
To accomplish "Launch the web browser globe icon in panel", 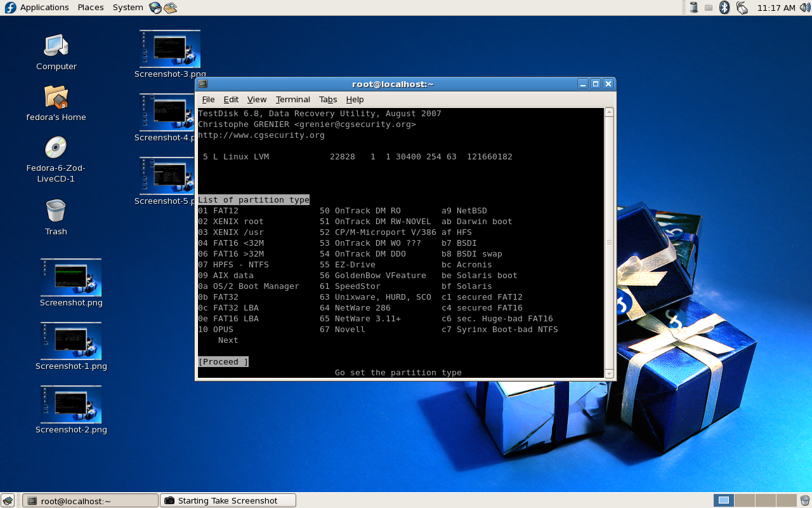I will point(155,8).
